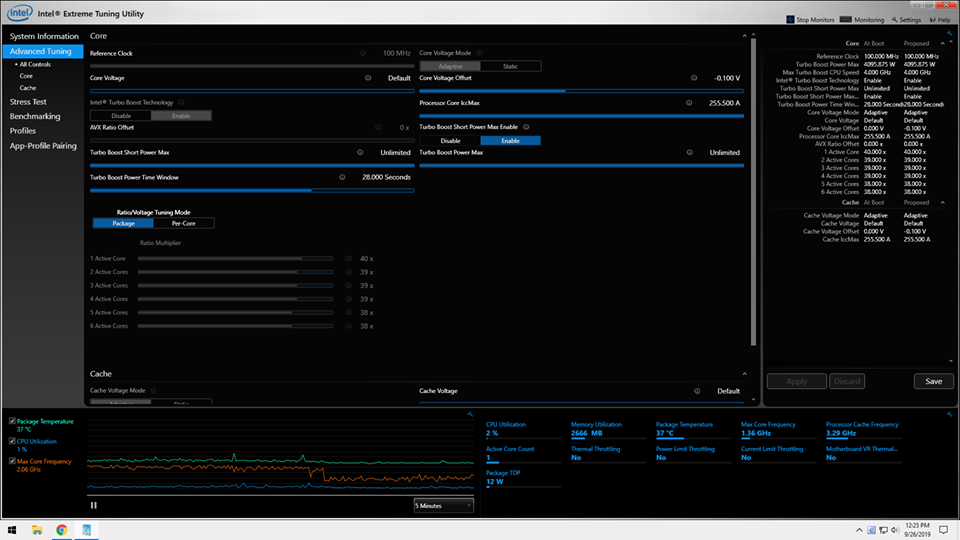Click the blue wrench in summary panel
The image size is (960, 540).
pyautogui.click(x=950, y=34)
